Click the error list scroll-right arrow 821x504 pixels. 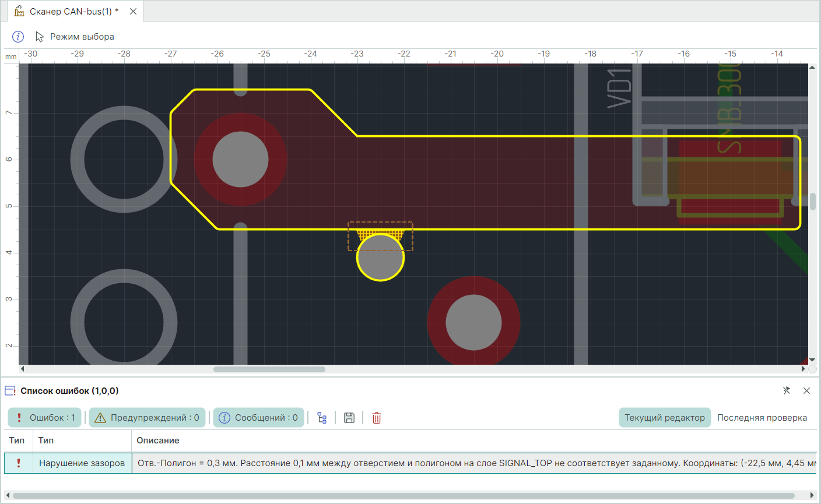(812, 496)
